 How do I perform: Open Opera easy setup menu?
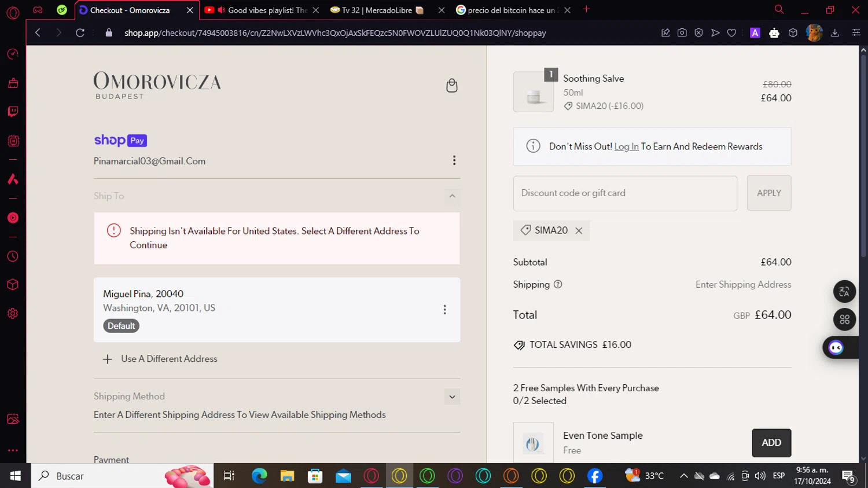tap(856, 33)
